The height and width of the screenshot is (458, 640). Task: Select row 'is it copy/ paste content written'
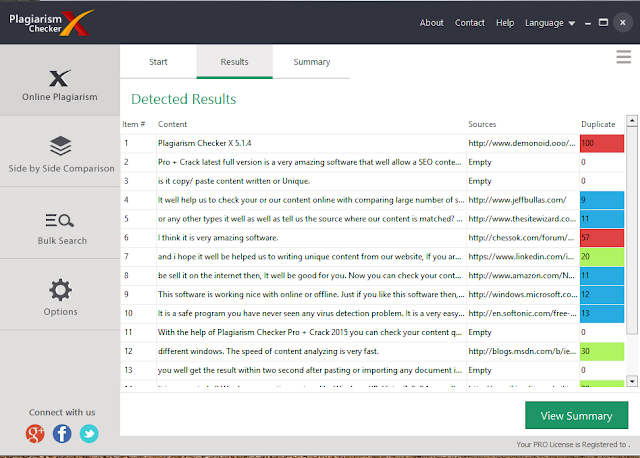373,181
